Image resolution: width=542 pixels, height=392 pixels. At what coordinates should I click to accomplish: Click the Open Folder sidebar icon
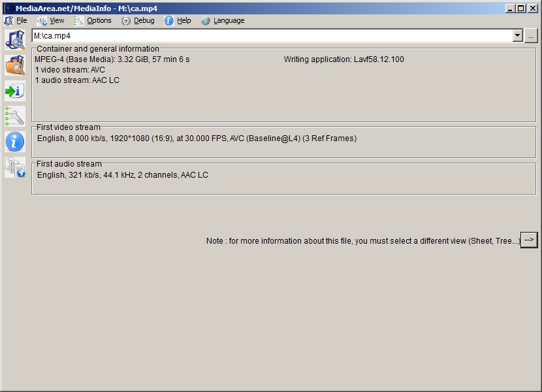coord(14,65)
